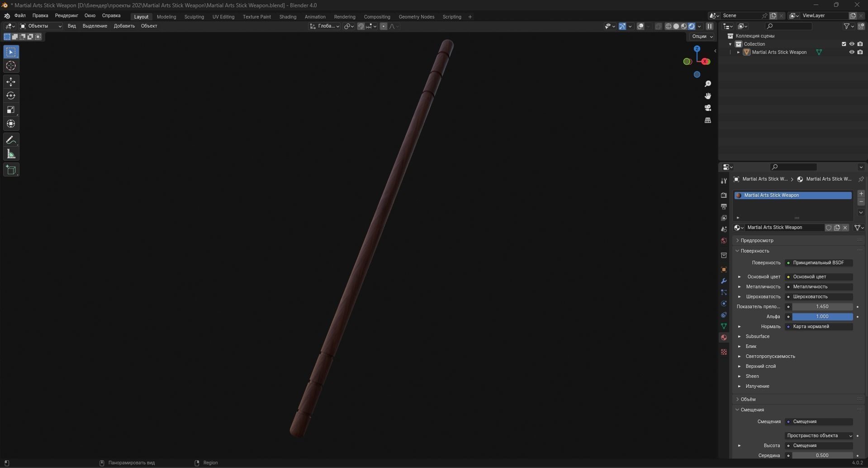Open the Tool properties tab
Image resolution: width=868 pixels, height=468 pixels.
pyautogui.click(x=724, y=181)
